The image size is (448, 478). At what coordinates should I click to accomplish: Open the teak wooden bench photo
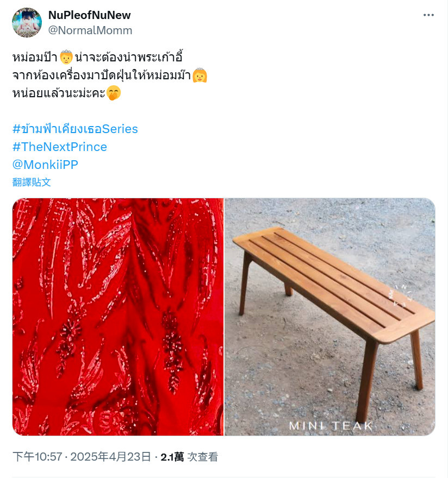click(330, 317)
